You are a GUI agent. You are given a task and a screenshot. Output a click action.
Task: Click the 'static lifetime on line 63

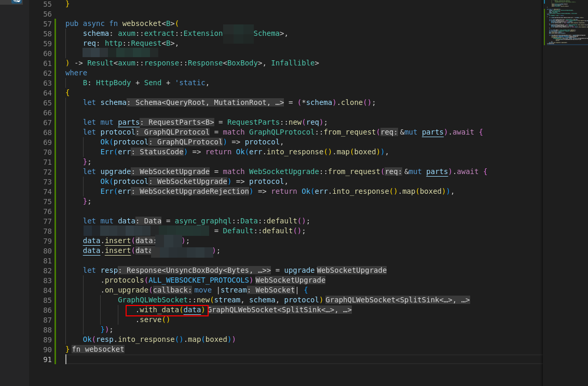[x=190, y=83]
